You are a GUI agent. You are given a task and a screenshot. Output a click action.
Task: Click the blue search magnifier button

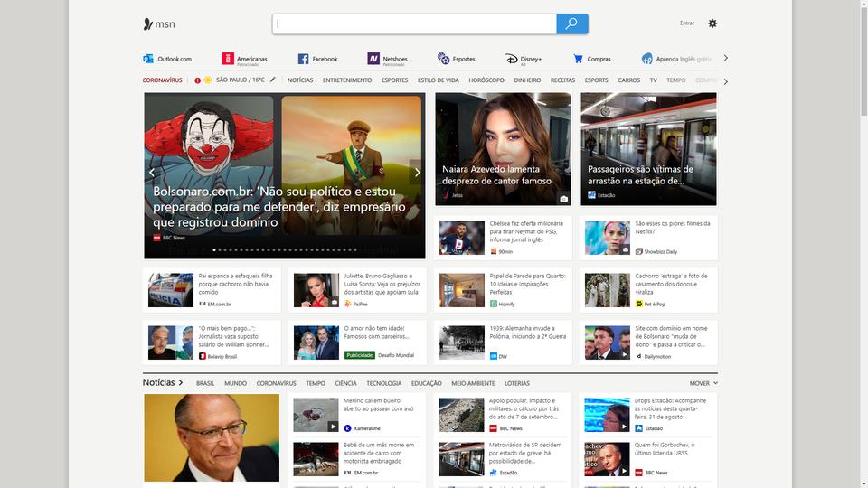571,23
